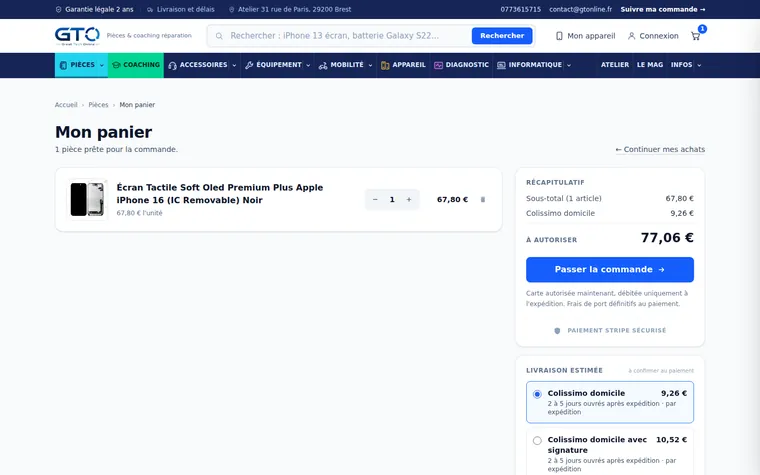Screen dimensions: 760x475
Task: Click the quantity value 1 field
Action: pyautogui.click(x=392, y=200)
